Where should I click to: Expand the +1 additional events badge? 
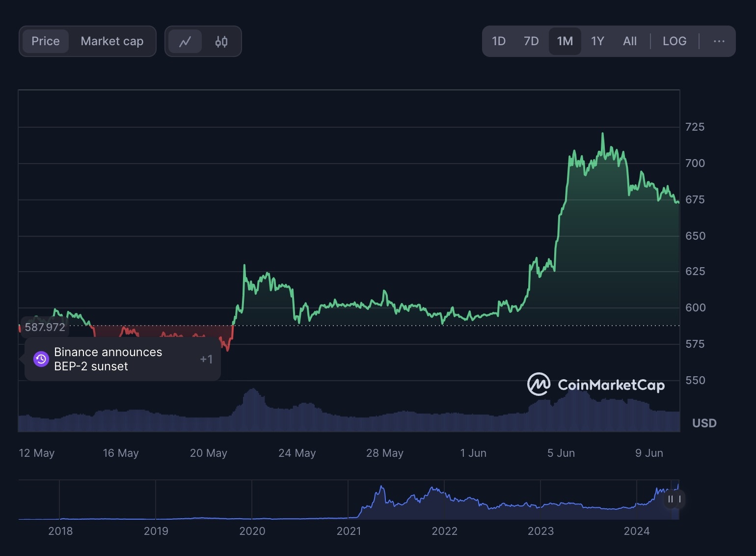[x=206, y=360]
